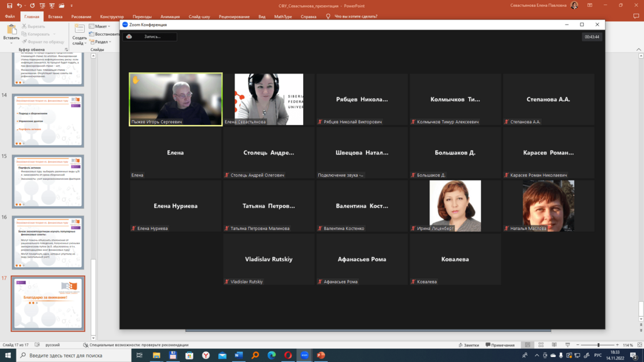Open the PowerPoint comments pane icon
The width and height of the screenshot is (644, 362).
636,16
